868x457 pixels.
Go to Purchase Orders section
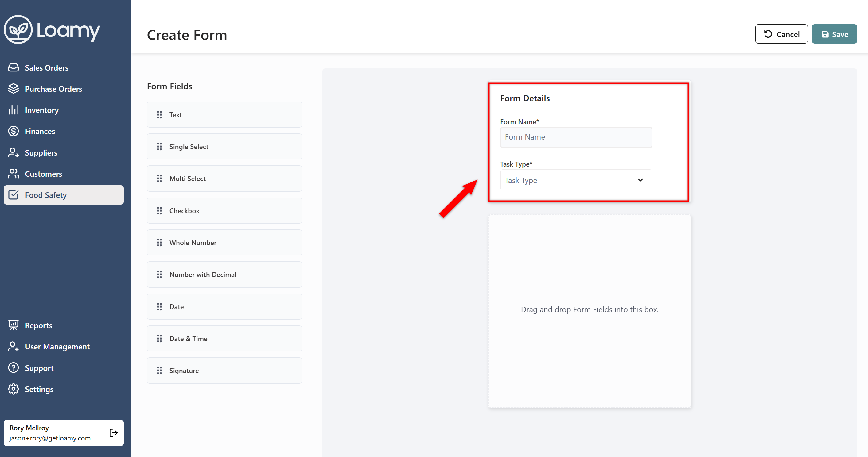tap(64, 89)
